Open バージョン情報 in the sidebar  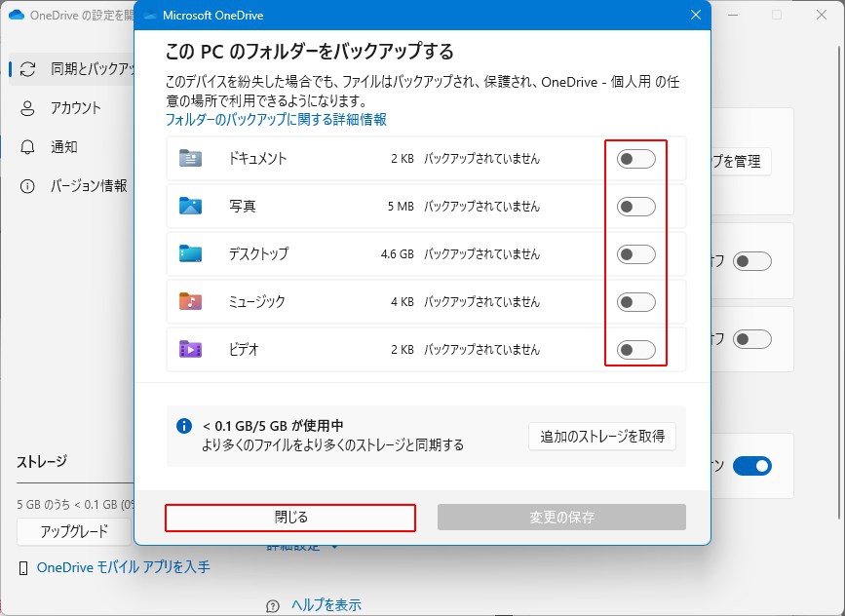[88, 186]
